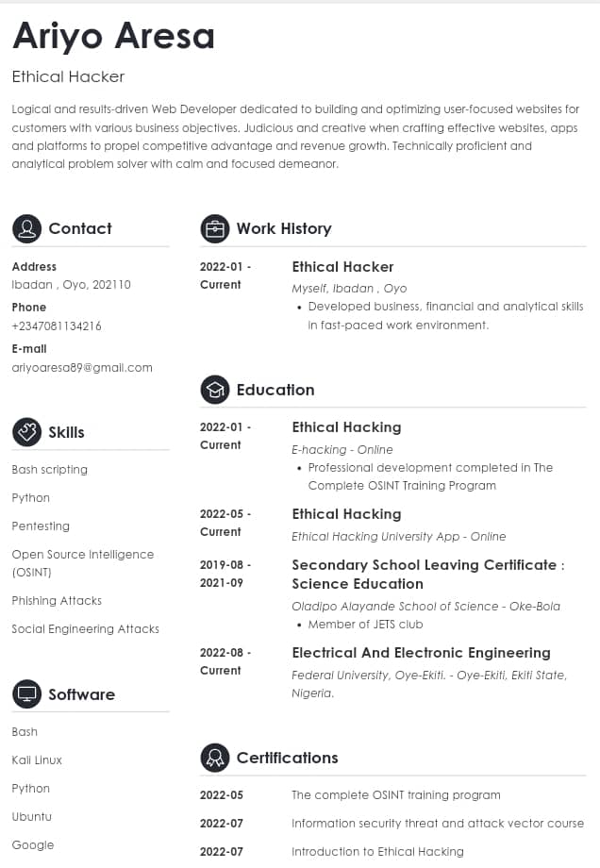Image resolution: width=600 pixels, height=868 pixels.
Task: Click the Skills wrench icon
Action: point(26,432)
